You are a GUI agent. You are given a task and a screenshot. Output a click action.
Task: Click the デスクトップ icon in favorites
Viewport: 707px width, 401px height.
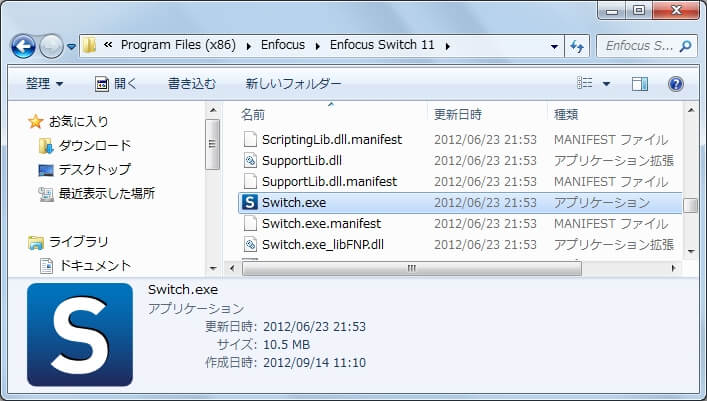tap(46, 170)
